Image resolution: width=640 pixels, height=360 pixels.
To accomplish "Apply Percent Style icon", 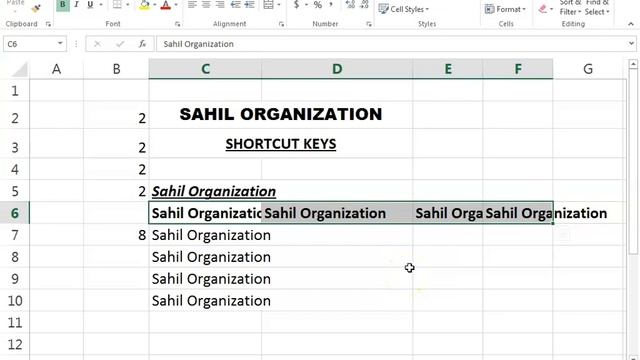I will [x=318, y=5].
